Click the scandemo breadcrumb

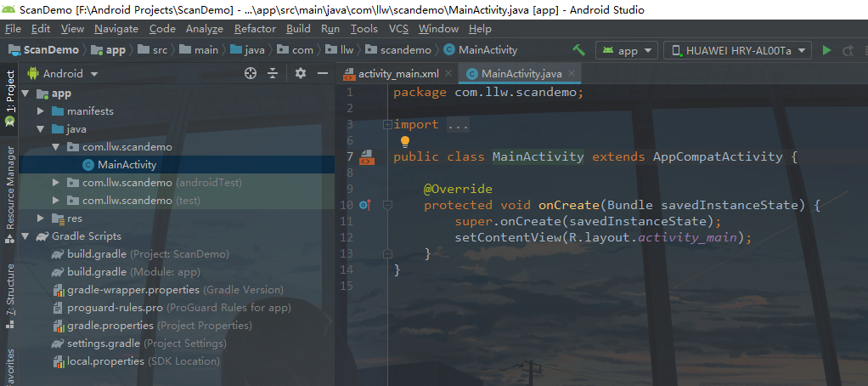pos(398,50)
